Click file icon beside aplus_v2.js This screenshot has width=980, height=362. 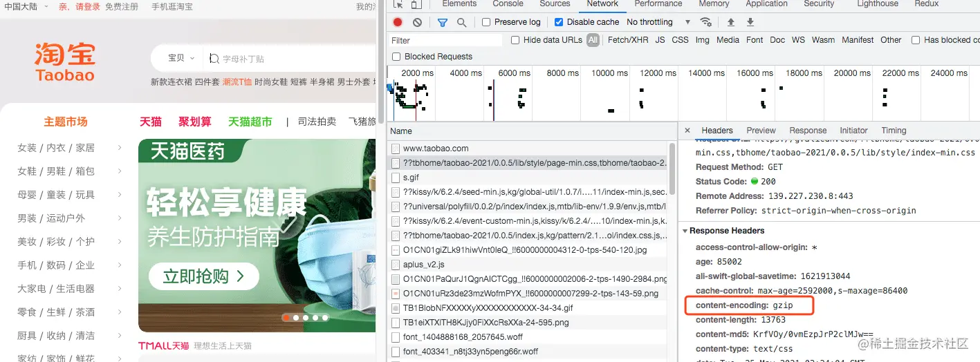pyautogui.click(x=396, y=265)
